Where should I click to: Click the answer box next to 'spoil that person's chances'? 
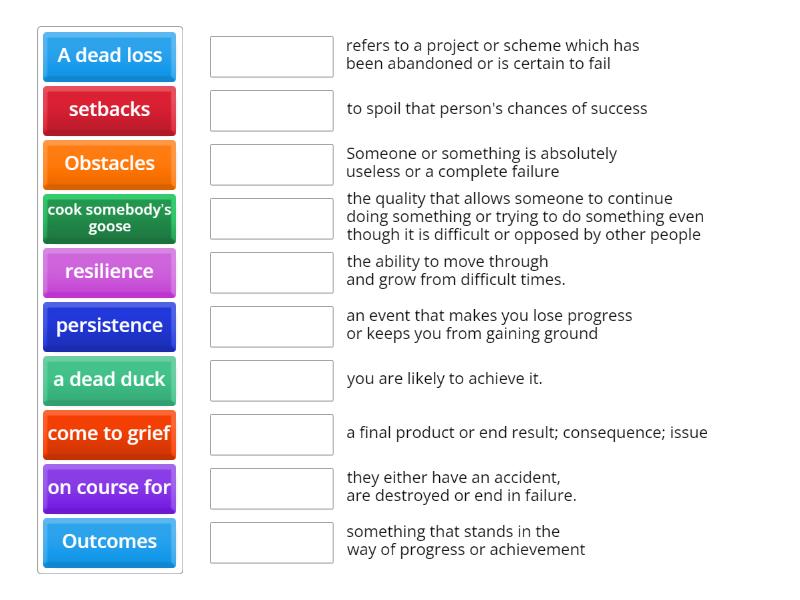point(271,110)
